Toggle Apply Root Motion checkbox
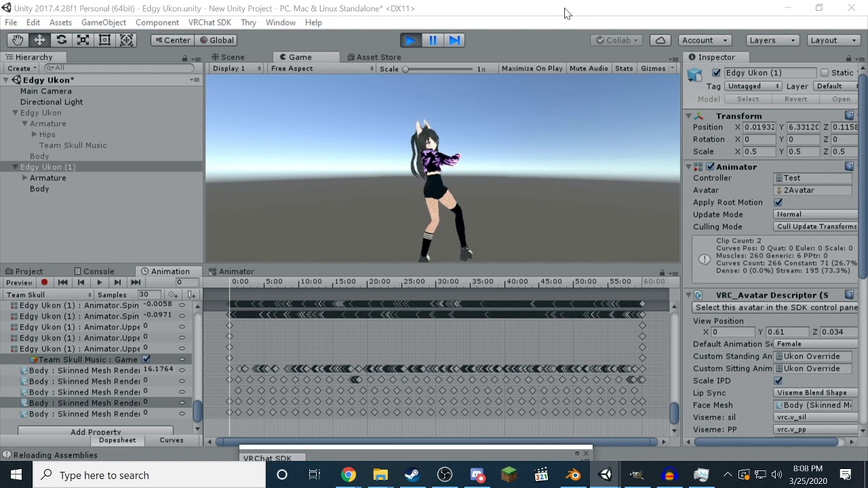 click(778, 203)
